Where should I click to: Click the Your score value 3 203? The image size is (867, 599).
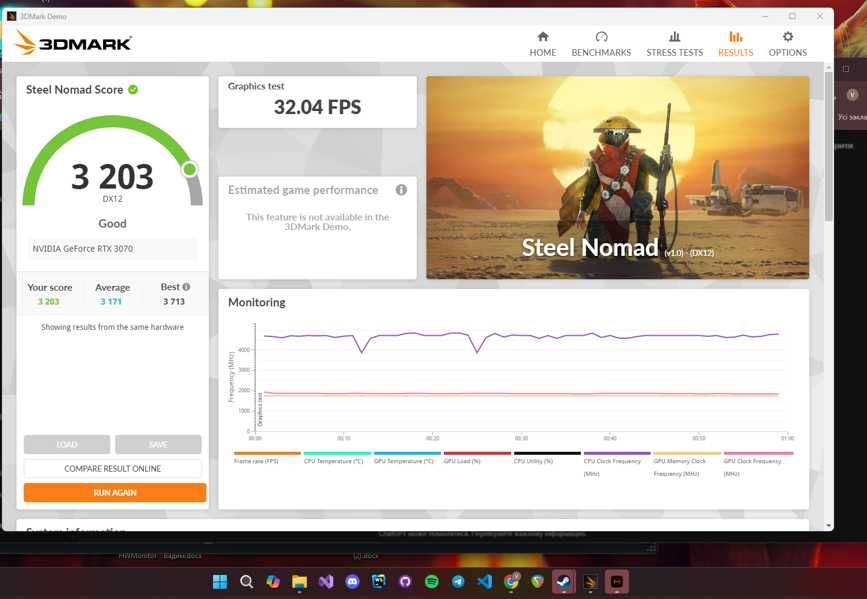(49, 301)
